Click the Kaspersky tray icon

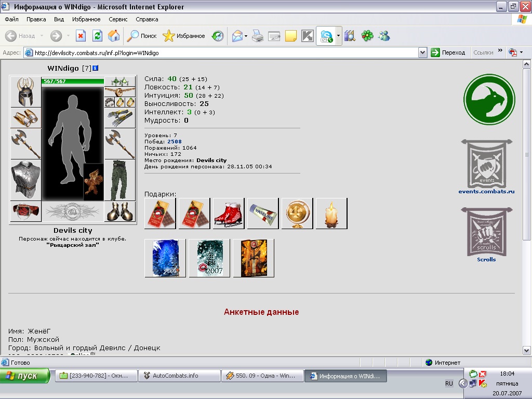coord(483,384)
